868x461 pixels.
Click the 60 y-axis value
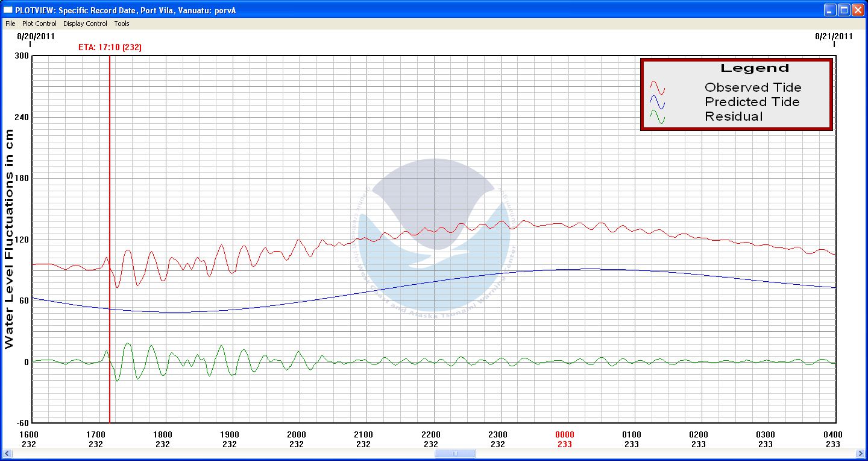(25, 300)
